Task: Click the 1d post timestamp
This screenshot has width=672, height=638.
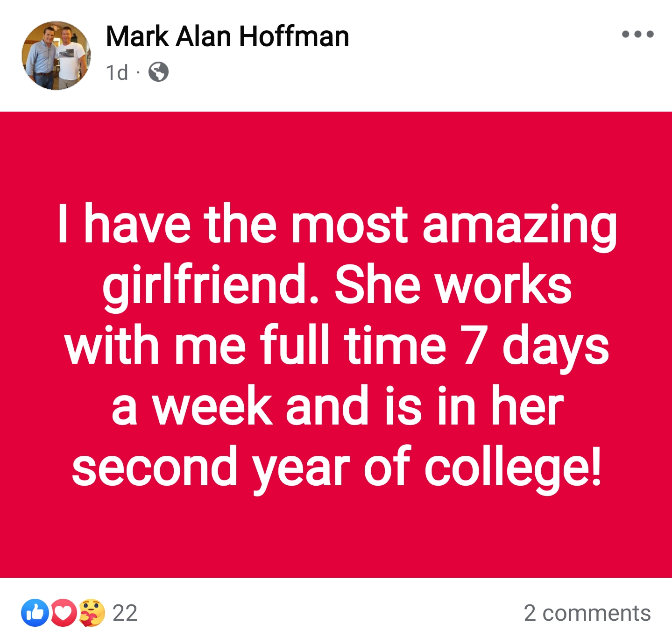Action: pyautogui.click(x=117, y=73)
